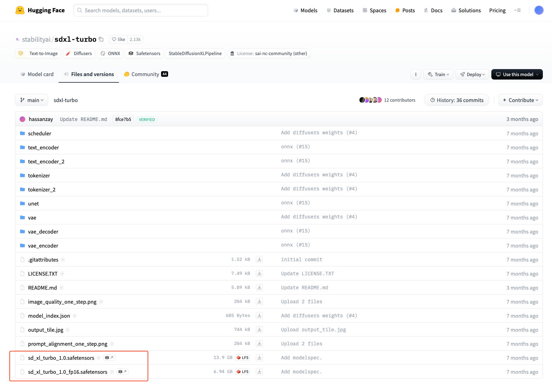Open the main branch dropdown
This screenshot has height=392, width=552.
click(32, 100)
